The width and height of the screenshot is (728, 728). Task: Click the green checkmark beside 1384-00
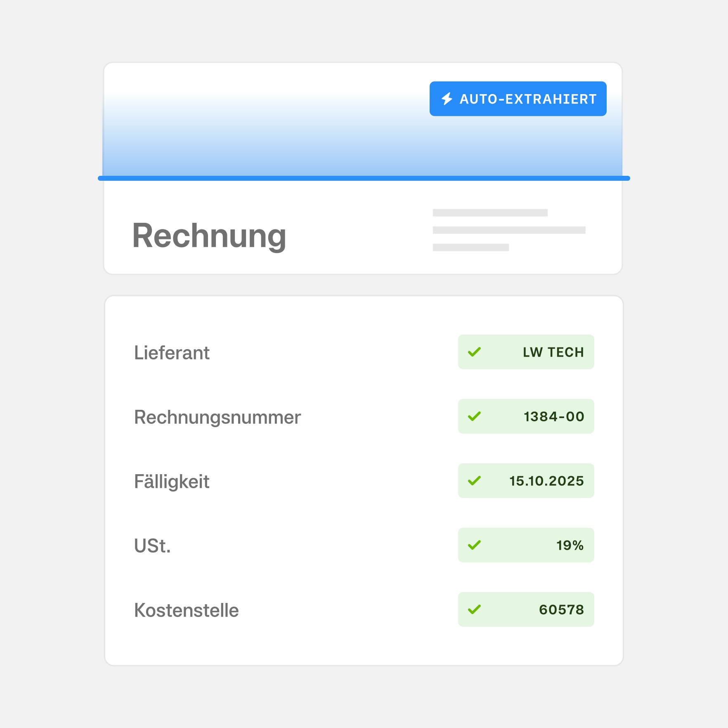click(x=475, y=416)
